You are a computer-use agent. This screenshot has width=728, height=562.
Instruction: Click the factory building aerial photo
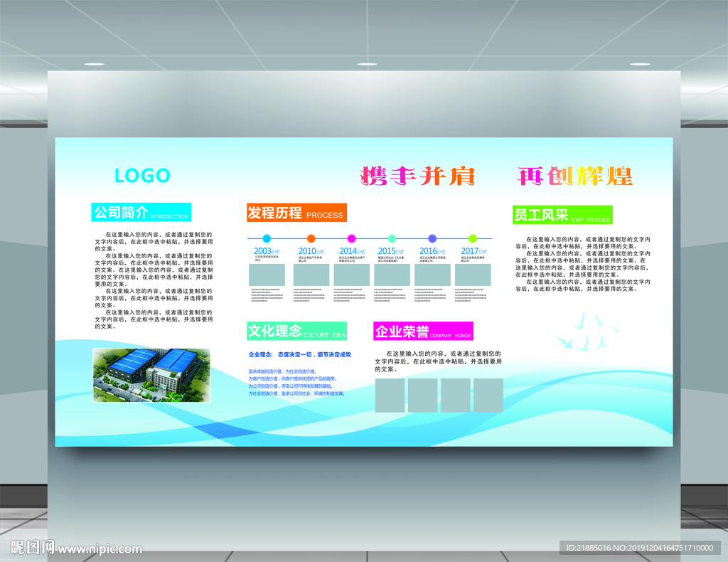point(151,376)
